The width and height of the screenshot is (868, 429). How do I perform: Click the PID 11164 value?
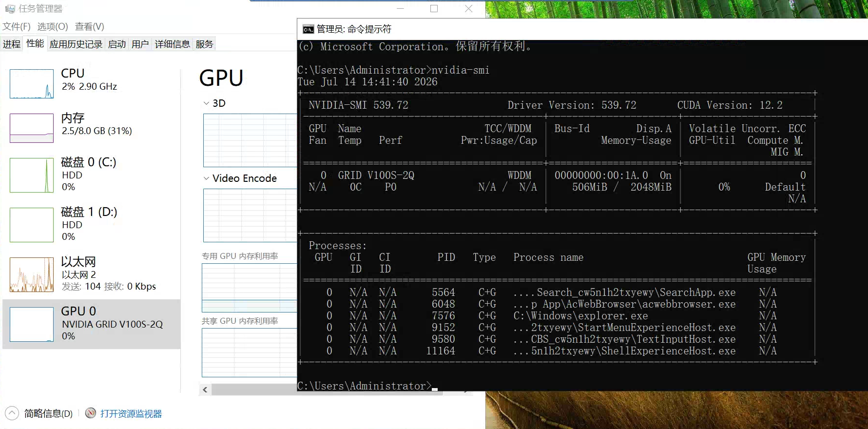coord(441,351)
